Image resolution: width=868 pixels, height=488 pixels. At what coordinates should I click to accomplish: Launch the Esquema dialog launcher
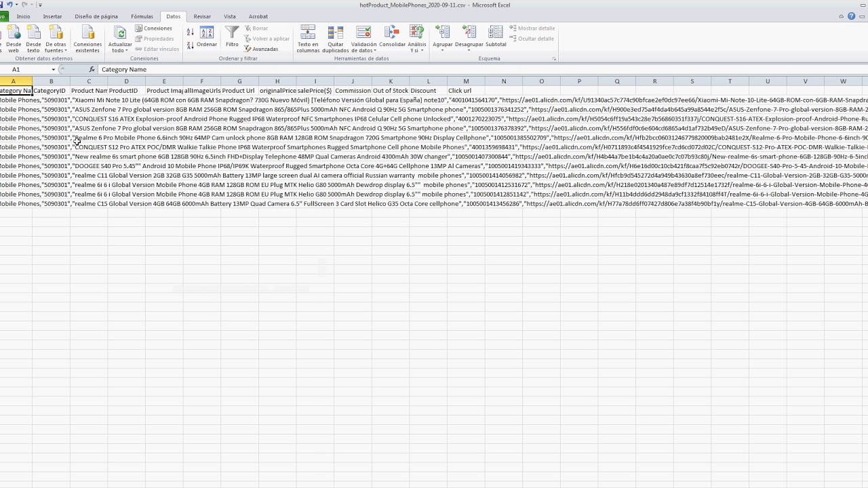[554, 59]
